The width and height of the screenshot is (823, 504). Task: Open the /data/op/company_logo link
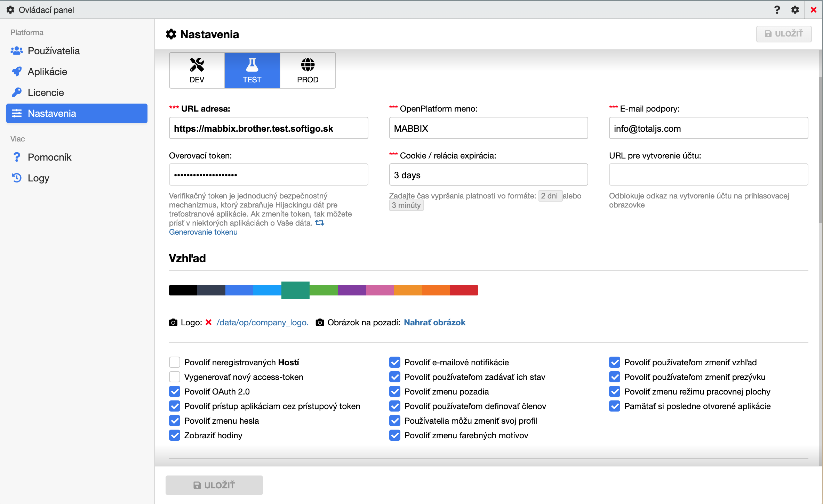click(x=262, y=323)
